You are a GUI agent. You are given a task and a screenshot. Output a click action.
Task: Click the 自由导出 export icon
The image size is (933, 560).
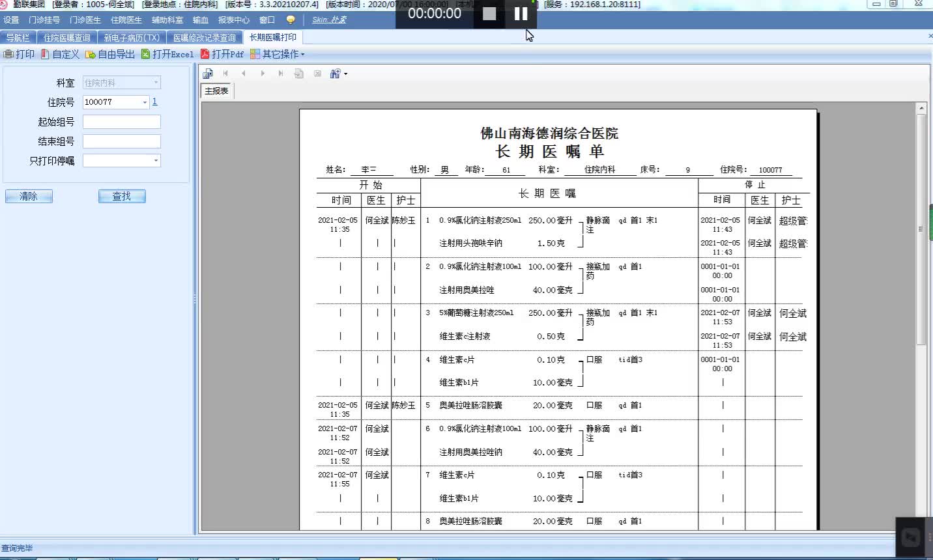pyautogui.click(x=91, y=54)
